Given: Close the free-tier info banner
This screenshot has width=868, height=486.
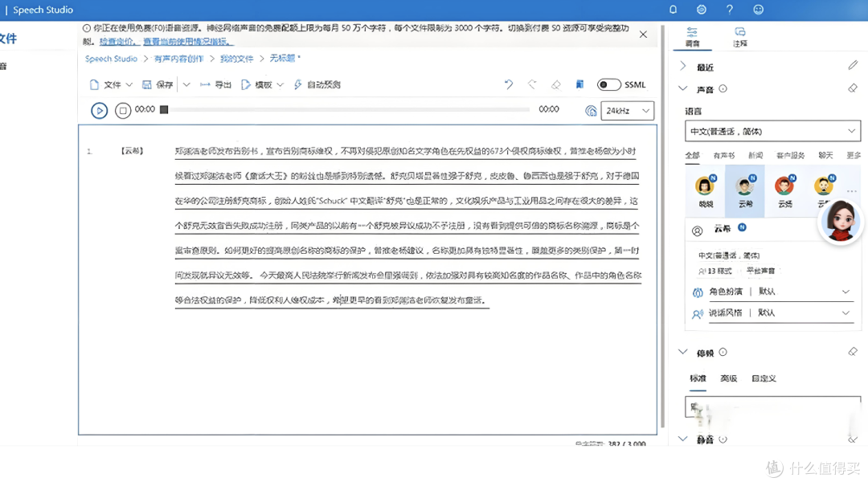Looking at the screenshot, I should [643, 35].
